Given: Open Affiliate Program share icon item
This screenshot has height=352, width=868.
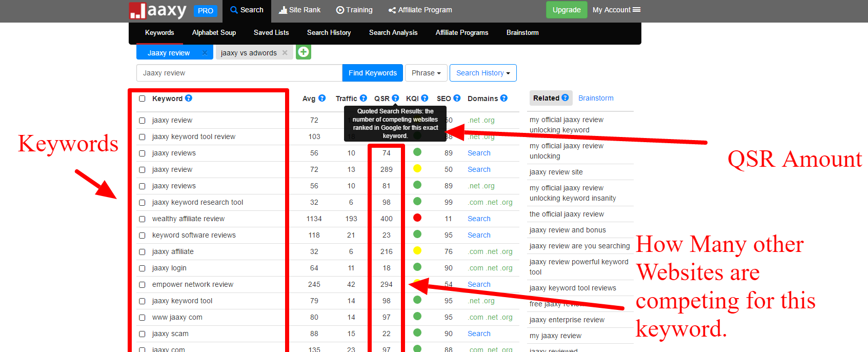Looking at the screenshot, I should [420, 10].
